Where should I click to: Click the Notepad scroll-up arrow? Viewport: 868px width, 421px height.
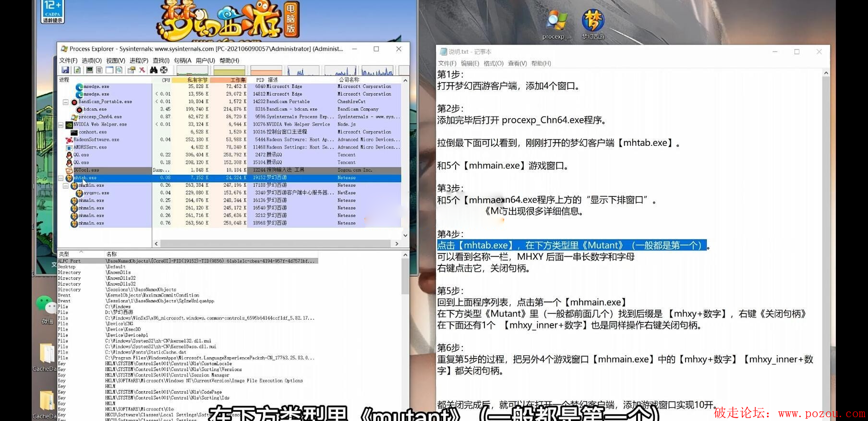coord(826,73)
